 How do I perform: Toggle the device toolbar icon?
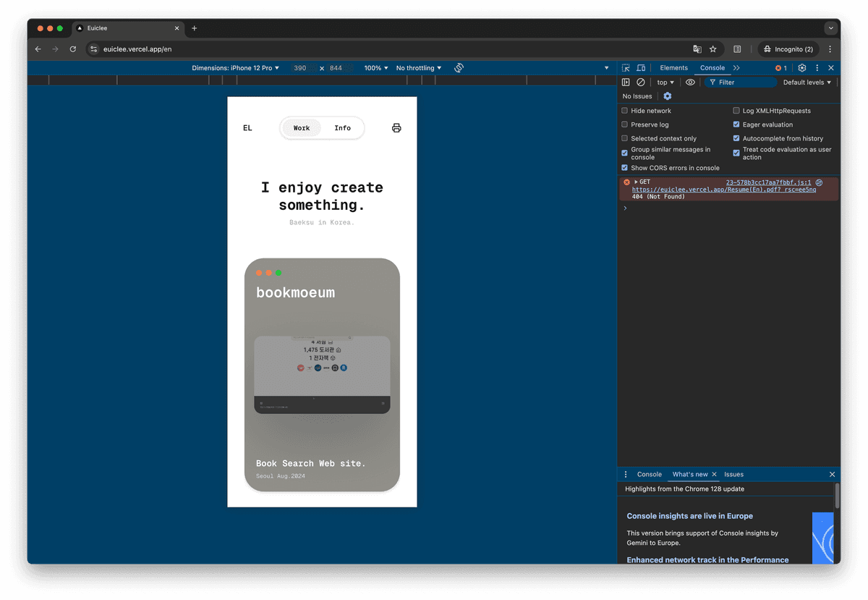pyautogui.click(x=641, y=68)
